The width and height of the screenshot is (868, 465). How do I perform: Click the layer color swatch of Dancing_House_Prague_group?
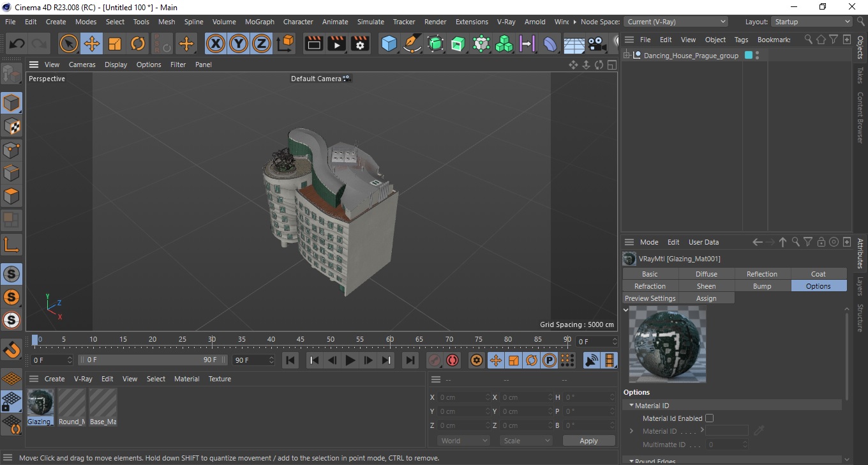point(749,56)
